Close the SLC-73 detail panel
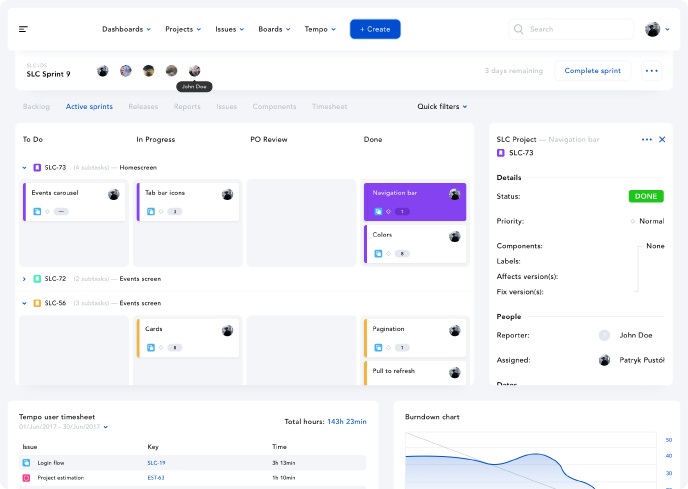Image resolution: width=688 pixels, height=489 pixels. coord(661,139)
